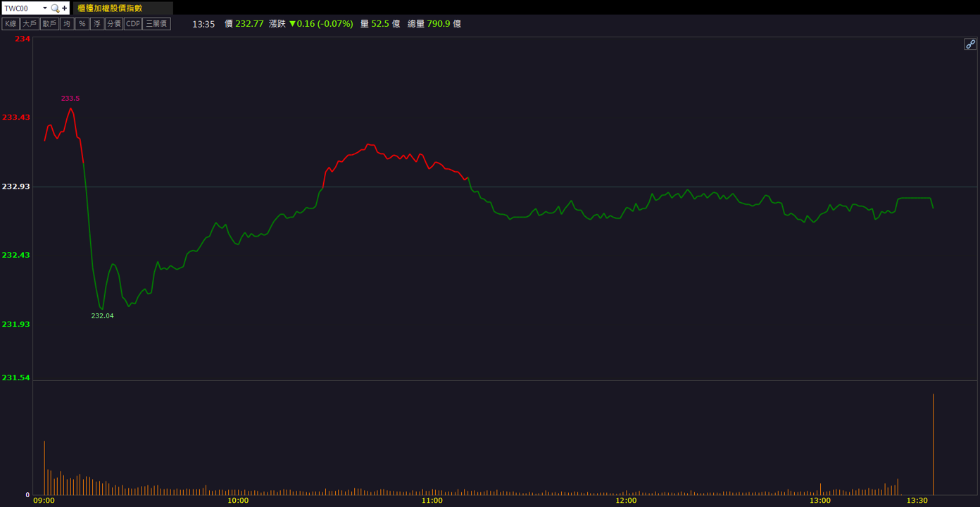The width and height of the screenshot is (980, 507).
Task: Click the TWC00 symbol input field
Action: tap(22, 8)
